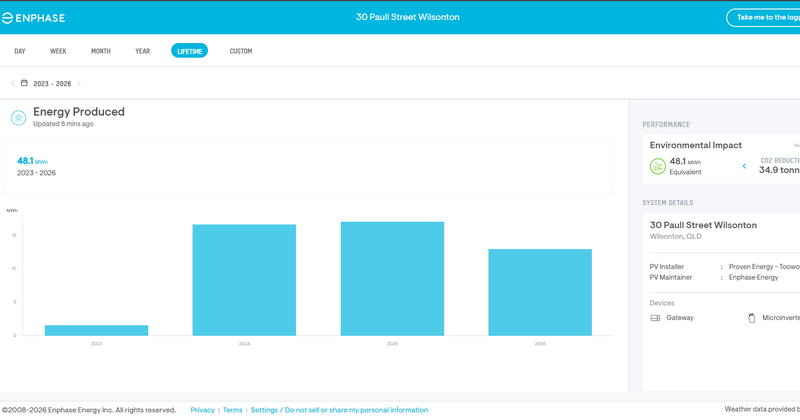Screen dimensions: 800x420
Task: Click the Weather data provided footer text
Action: coord(762,409)
